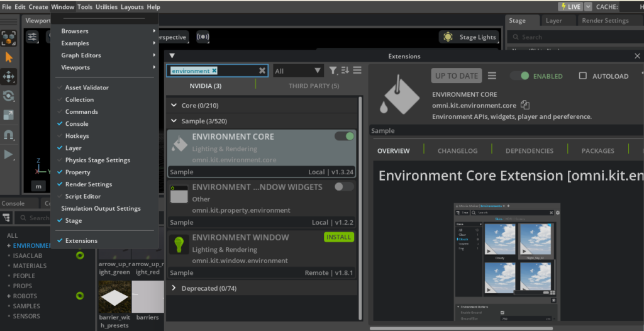644x331 pixels.
Task: Click Script Editor in the Window menu
Action: (x=82, y=196)
